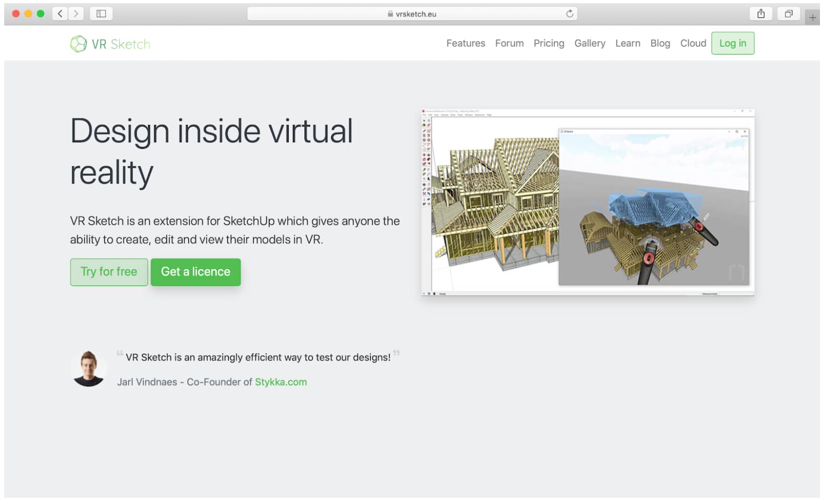Follow the Stykka.com link
The image size is (821, 504).
[281, 382]
